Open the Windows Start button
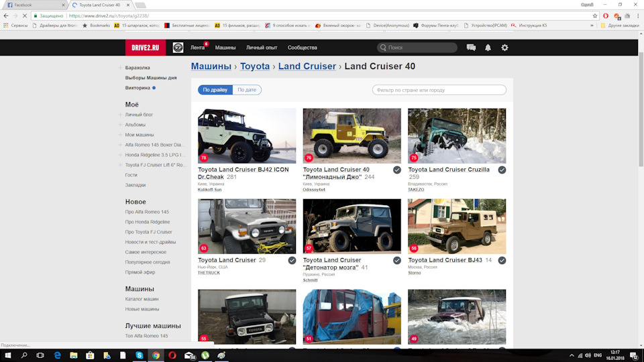644x362 pixels. 8,355
